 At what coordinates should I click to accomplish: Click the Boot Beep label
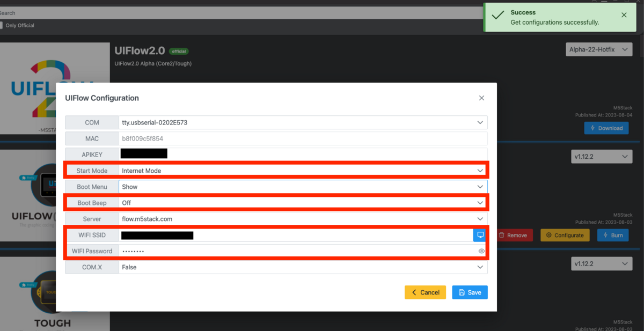coord(92,203)
